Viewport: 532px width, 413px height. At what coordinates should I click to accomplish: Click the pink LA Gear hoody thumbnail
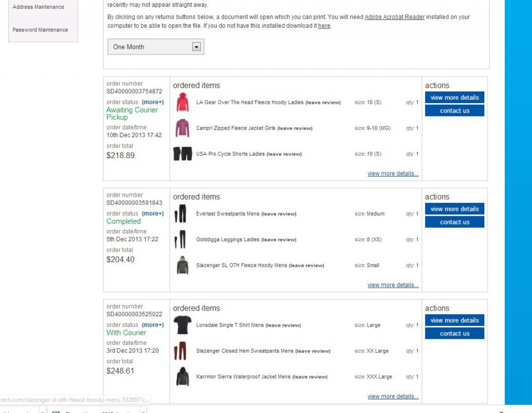click(x=182, y=103)
